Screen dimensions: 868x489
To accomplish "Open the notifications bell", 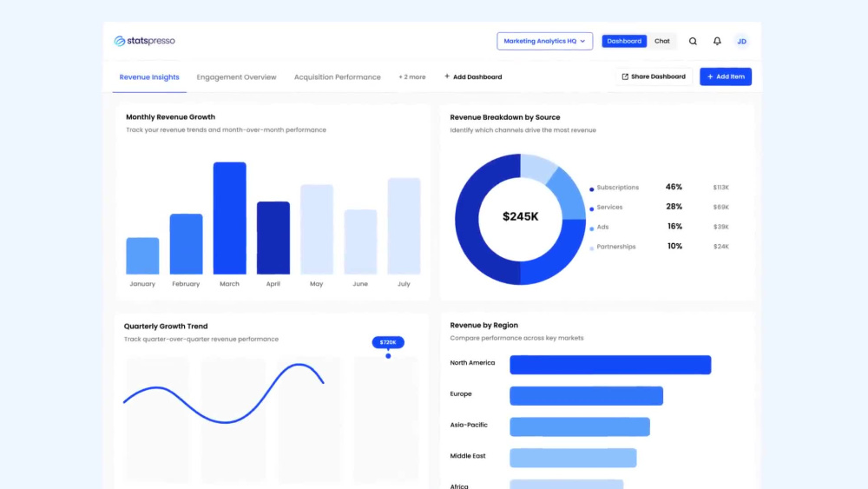I will (x=717, y=42).
